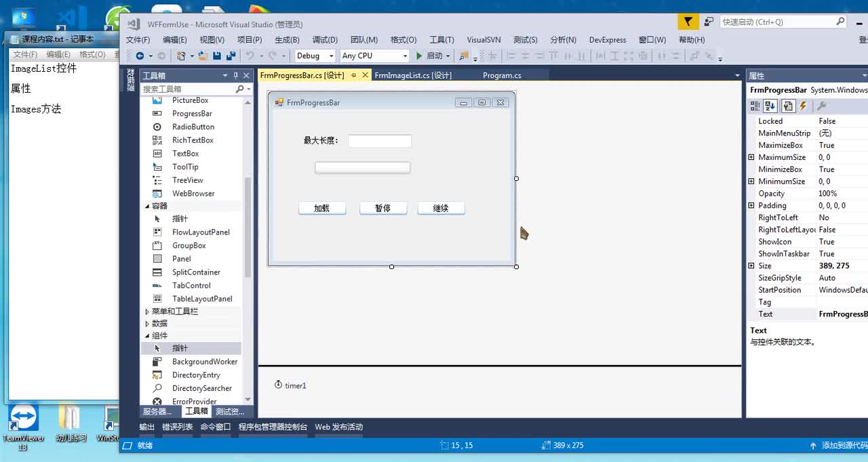
Task: Click the Text property value field
Action: click(x=843, y=314)
